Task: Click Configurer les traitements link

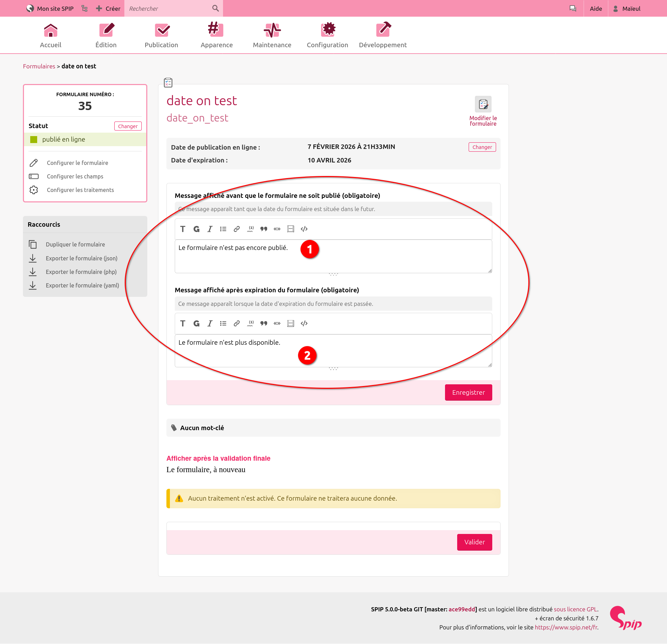Action: click(x=80, y=190)
